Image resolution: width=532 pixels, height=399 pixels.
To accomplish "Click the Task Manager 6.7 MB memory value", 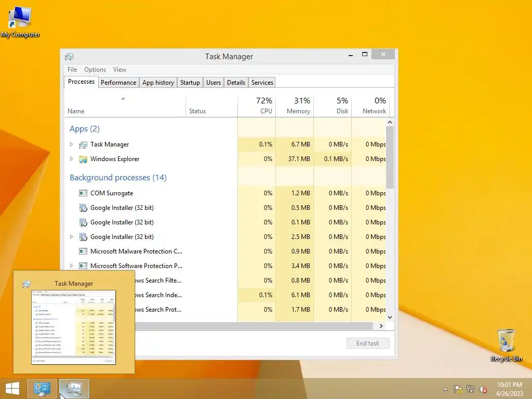I will point(301,144).
